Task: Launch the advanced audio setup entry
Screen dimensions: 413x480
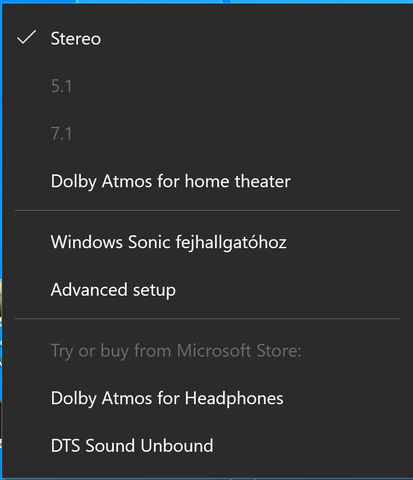Action: [x=207, y=290]
